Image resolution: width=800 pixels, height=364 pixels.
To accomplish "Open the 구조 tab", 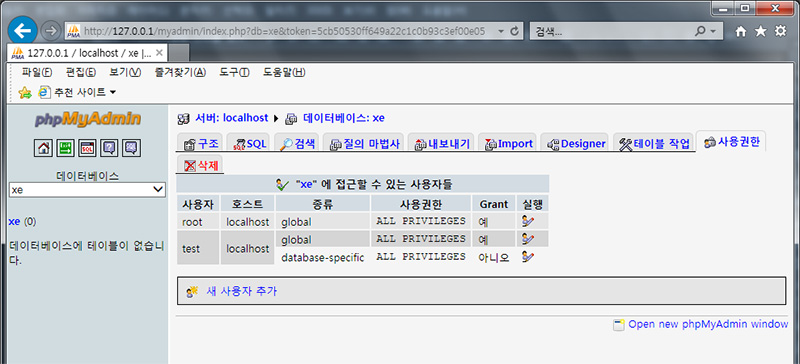I will click(201, 144).
